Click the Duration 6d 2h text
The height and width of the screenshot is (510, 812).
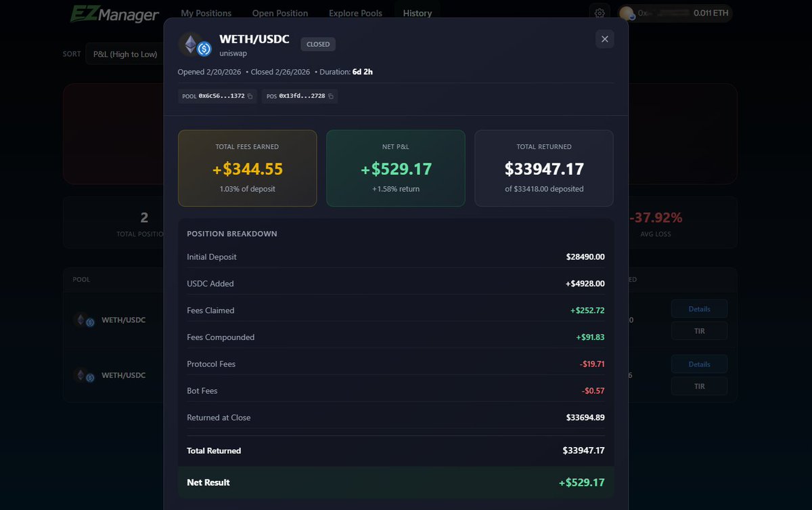tap(347, 72)
